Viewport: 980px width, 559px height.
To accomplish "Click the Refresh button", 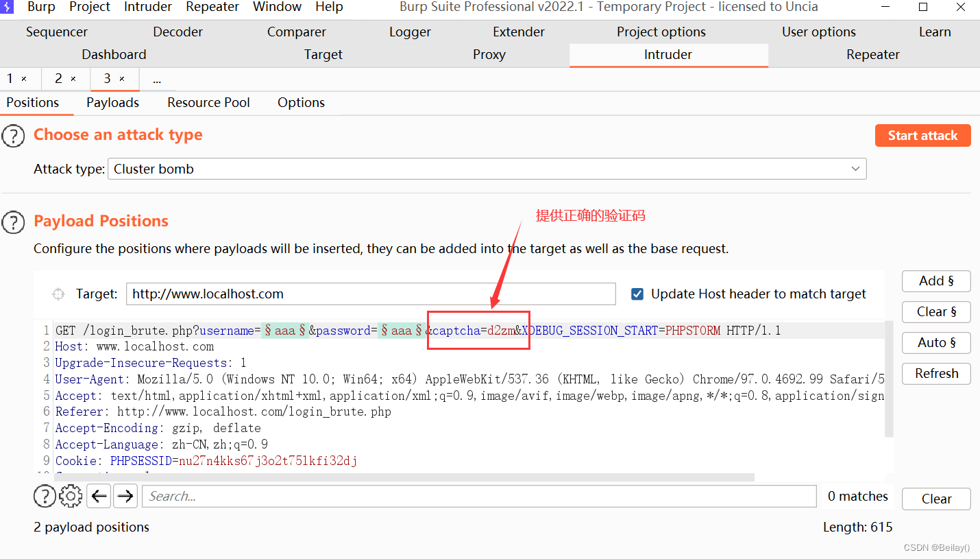I will (x=936, y=374).
